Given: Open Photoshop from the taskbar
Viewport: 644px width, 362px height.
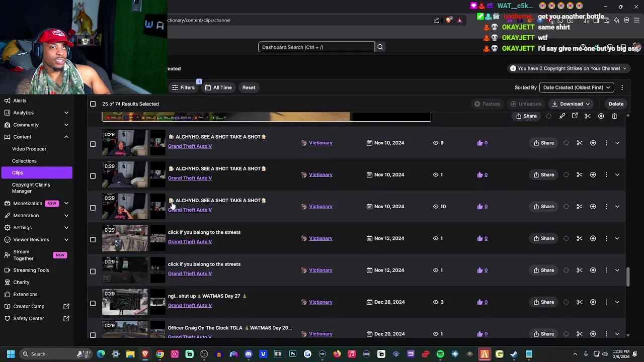Looking at the screenshot, I should (x=293, y=354).
